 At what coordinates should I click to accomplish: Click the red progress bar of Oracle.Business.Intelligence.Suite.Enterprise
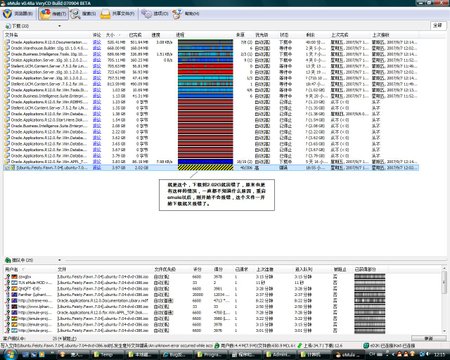click(x=205, y=126)
